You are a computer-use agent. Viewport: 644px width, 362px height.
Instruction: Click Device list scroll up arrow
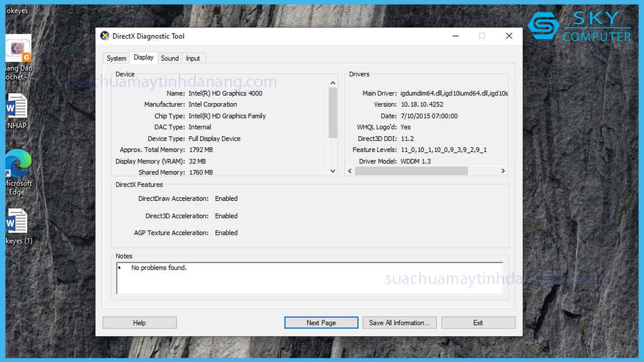333,83
